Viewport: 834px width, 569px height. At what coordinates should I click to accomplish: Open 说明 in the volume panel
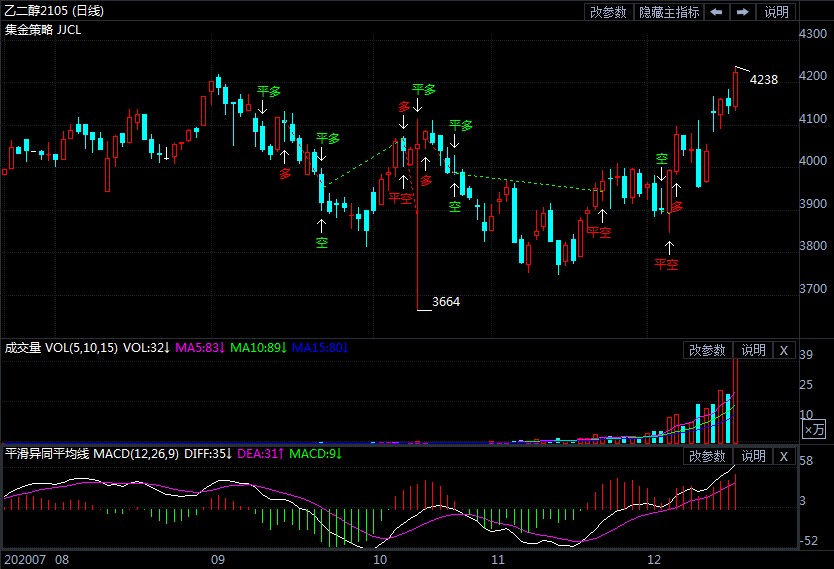coord(753,350)
